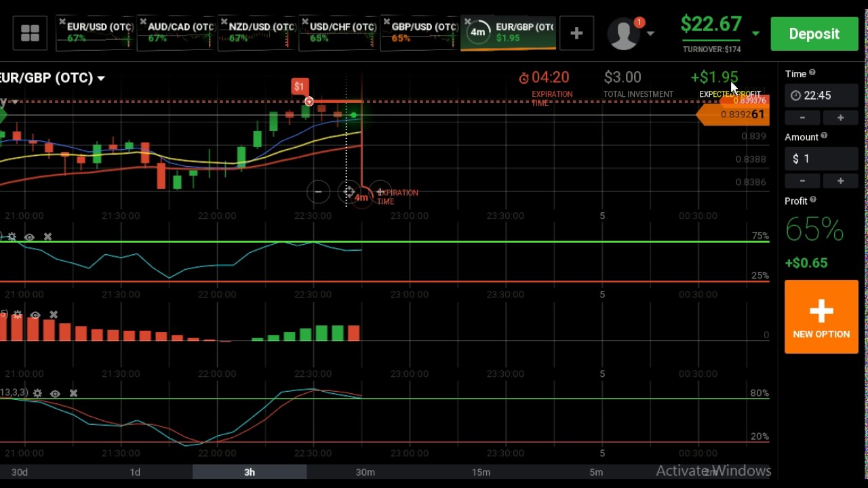The width and height of the screenshot is (868, 488).
Task: Close the active EUR/GBP (OTC) tab
Action: tap(467, 22)
